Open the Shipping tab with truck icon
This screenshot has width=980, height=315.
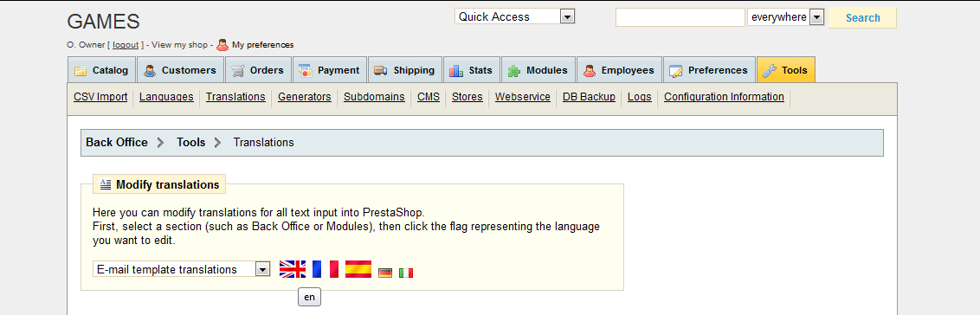click(x=405, y=70)
